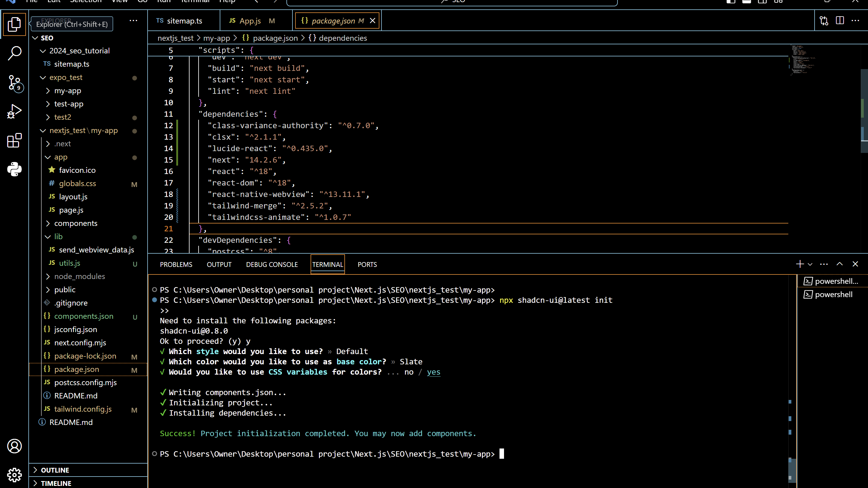This screenshot has height=488, width=868.
Task: Open package-lock.json in the explorer
Action: point(88,356)
